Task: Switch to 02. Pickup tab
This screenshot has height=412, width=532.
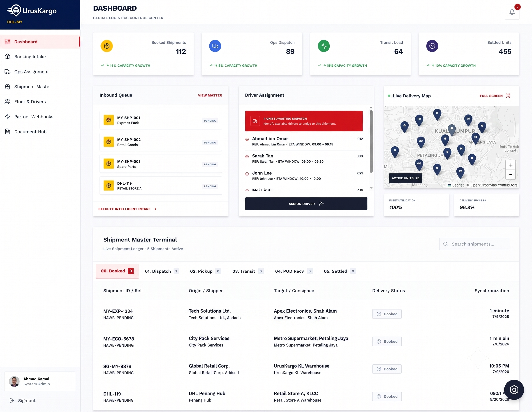Action: [x=205, y=271]
